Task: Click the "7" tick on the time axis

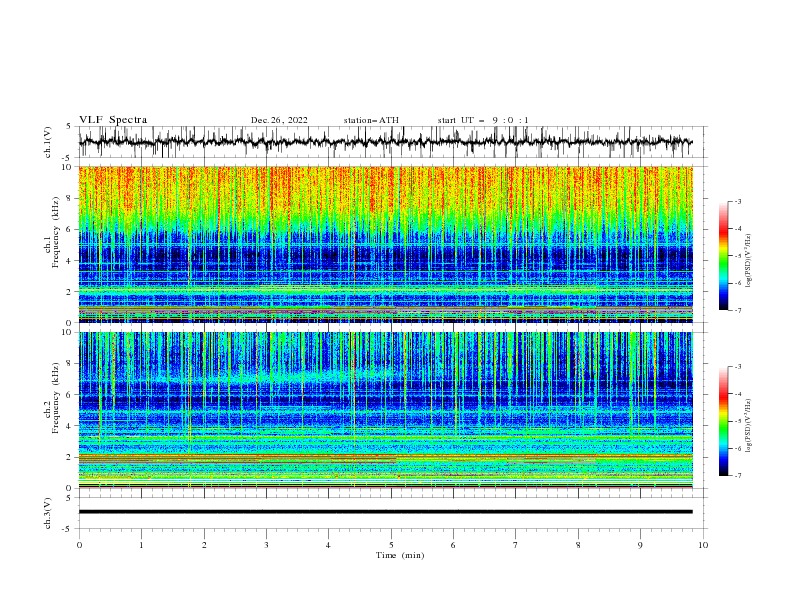Action: pos(516,545)
